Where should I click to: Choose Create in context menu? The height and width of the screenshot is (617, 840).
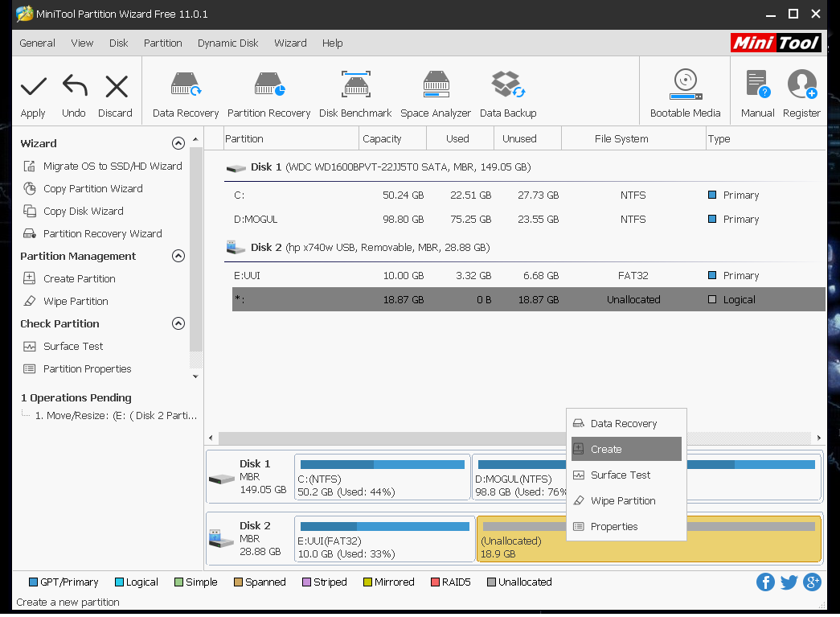(x=626, y=449)
